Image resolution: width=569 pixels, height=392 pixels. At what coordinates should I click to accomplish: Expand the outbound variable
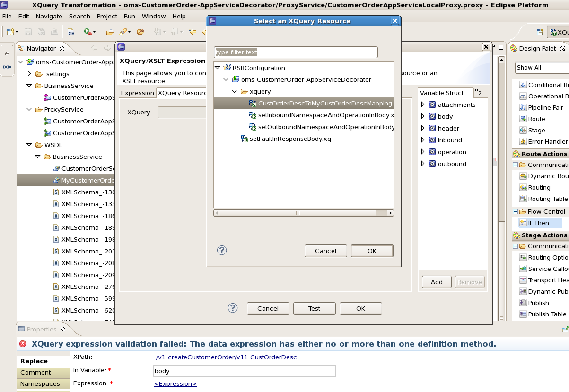coord(423,164)
